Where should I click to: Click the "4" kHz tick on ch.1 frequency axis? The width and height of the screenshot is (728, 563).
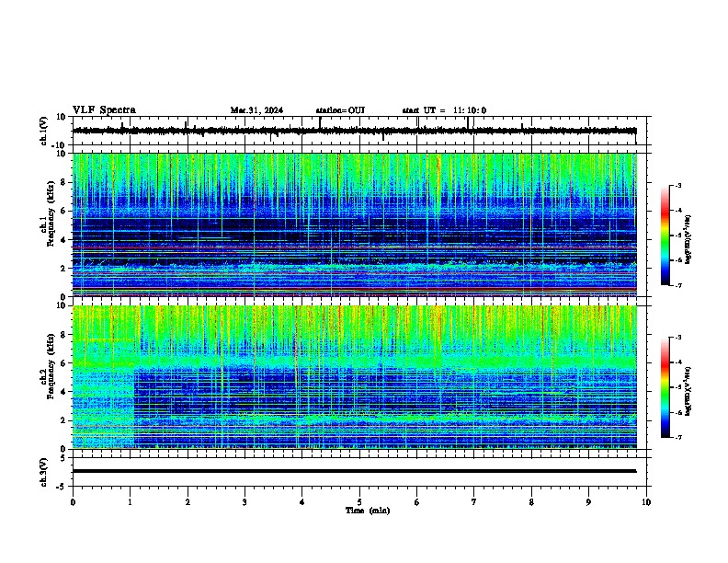[x=63, y=240]
